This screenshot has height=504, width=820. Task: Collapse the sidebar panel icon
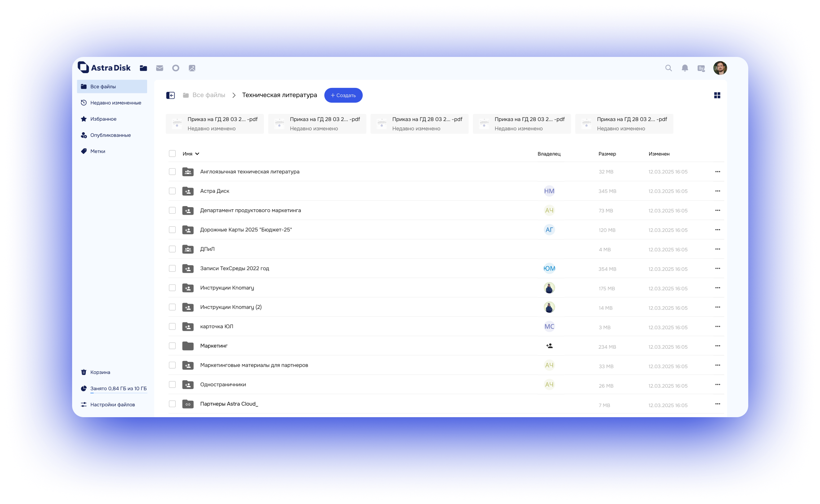pyautogui.click(x=171, y=95)
